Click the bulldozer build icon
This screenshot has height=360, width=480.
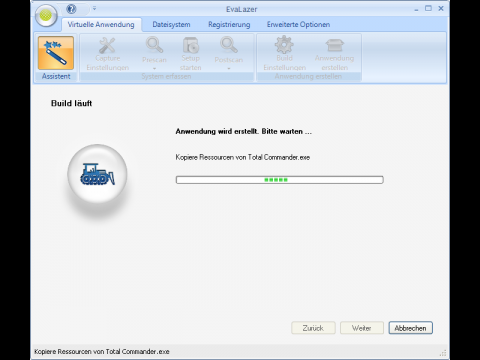click(97, 174)
